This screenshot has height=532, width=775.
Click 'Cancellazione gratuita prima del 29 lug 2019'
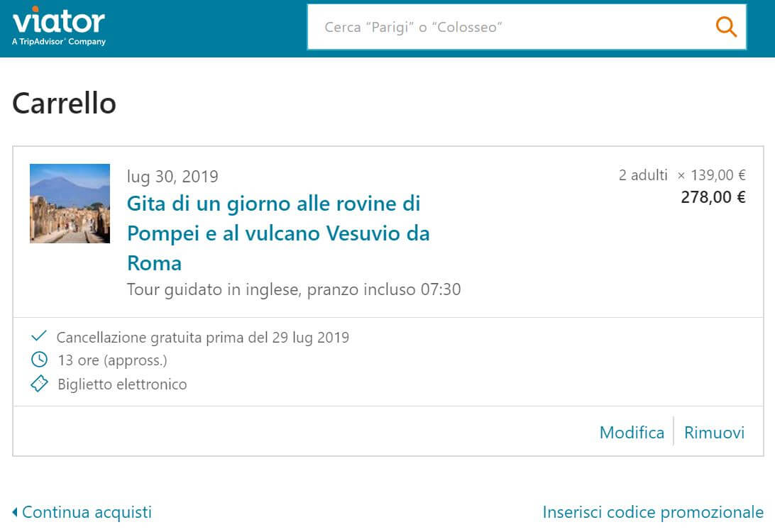[x=203, y=338]
